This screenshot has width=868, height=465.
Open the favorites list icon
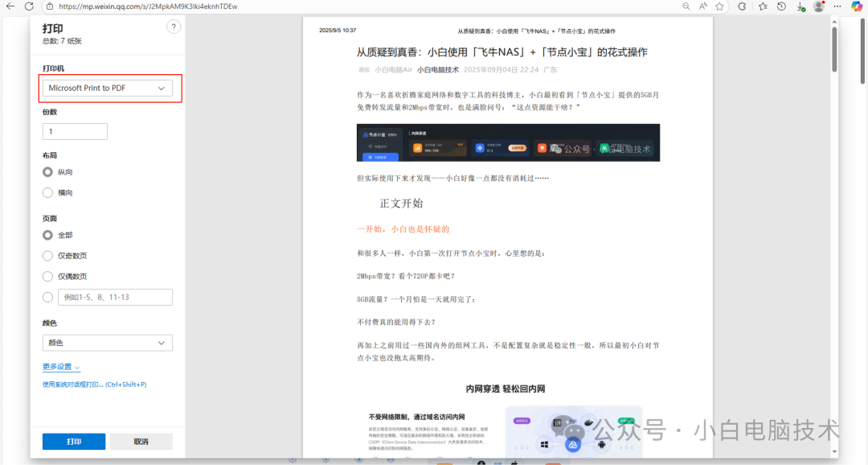763,6
